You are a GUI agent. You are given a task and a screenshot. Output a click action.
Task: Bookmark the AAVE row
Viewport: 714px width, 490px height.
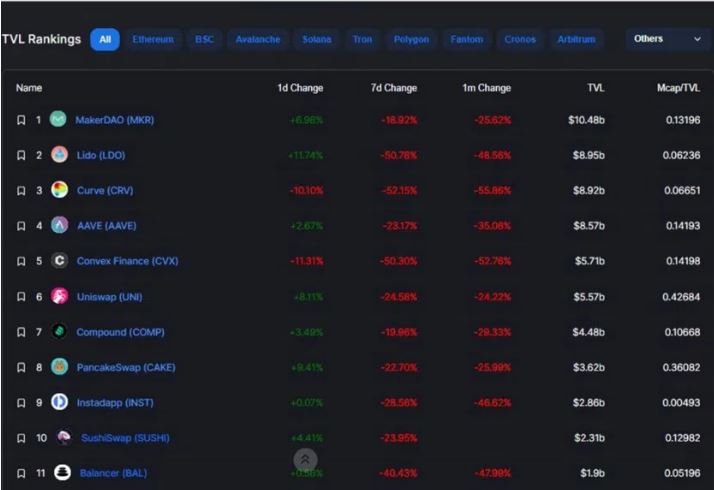21,226
